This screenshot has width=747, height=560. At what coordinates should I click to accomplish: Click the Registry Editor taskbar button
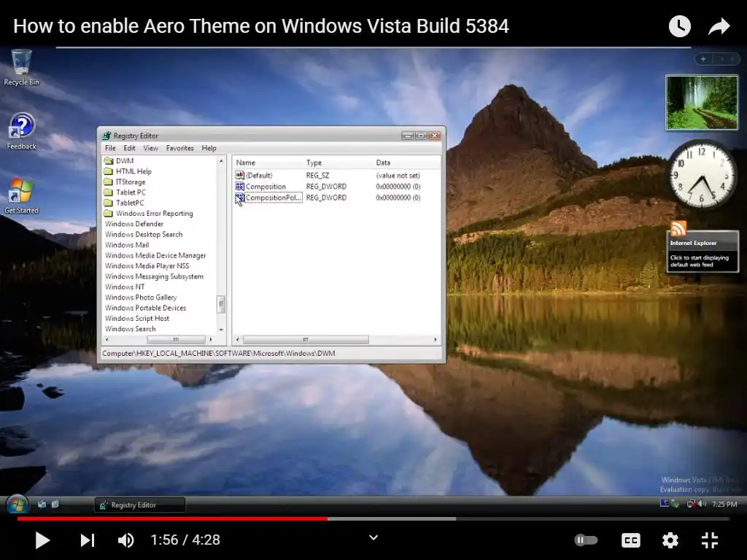139,505
